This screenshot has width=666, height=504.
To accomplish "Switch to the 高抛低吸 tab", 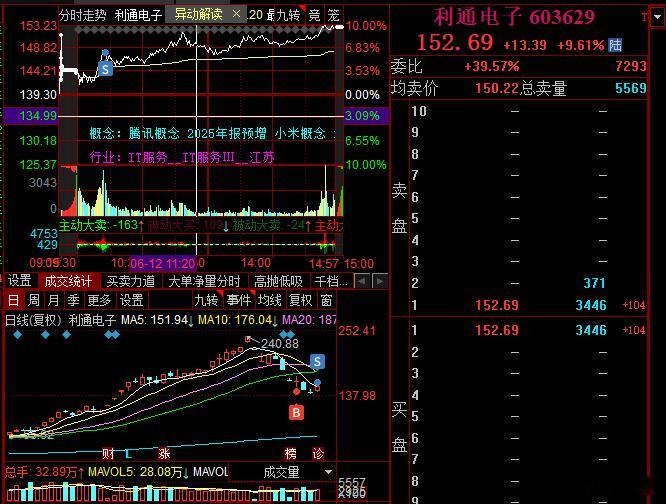I will click(278, 281).
